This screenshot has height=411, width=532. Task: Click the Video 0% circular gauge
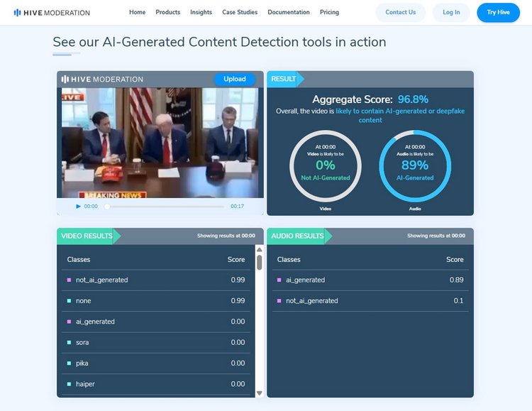click(x=326, y=166)
